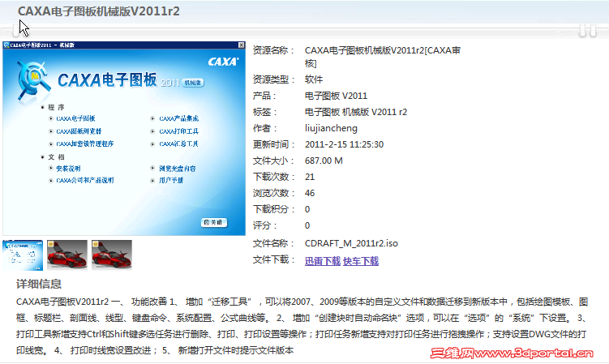Select CAXA产品集成 in the installer menu
This screenshot has width=609, height=364.
178,118
